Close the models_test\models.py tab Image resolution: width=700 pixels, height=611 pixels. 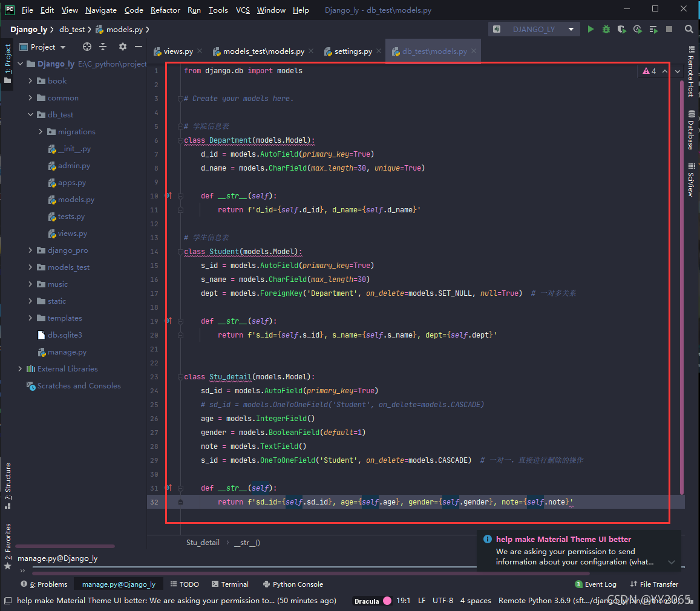(x=311, y=51)
